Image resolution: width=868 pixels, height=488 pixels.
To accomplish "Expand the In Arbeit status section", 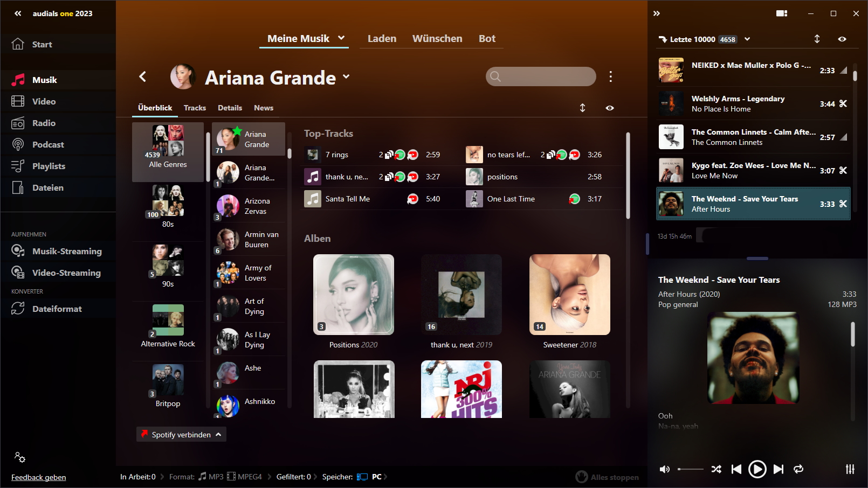I will [162, 477].
